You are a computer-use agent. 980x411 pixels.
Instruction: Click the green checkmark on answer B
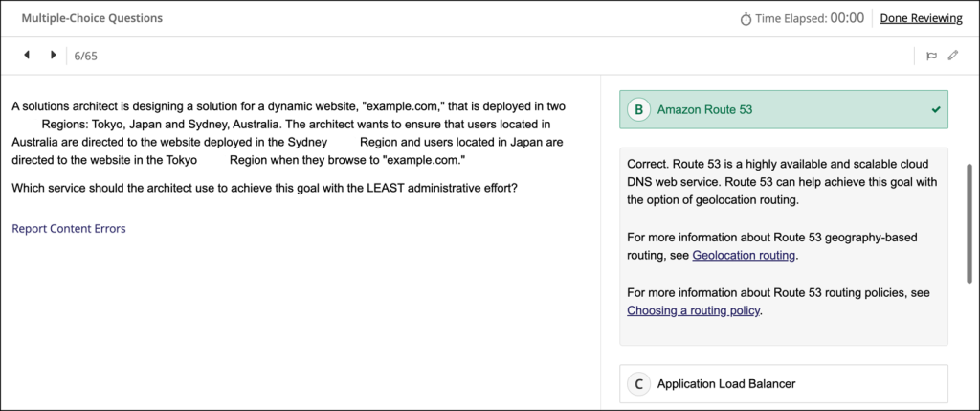(936, 110)
